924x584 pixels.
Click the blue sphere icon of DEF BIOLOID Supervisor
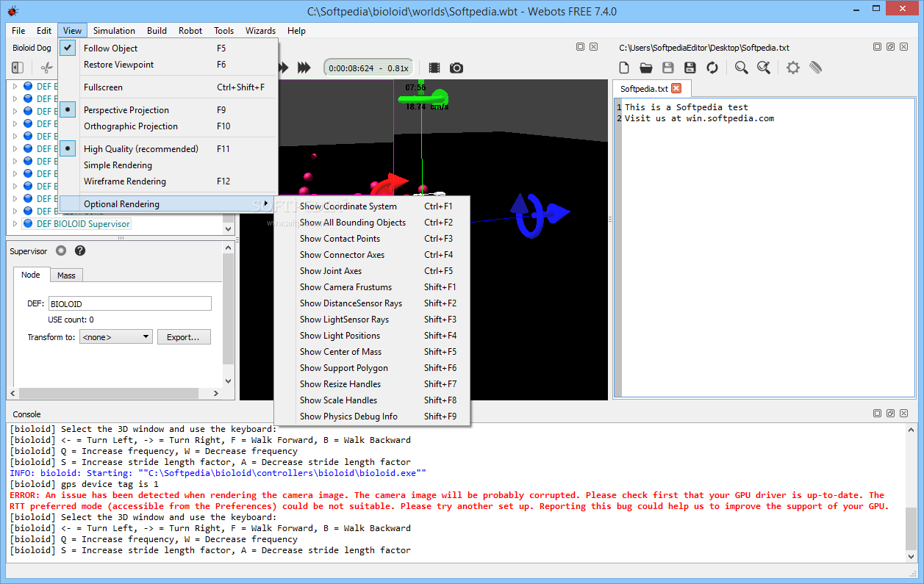(x=28, y=224)
